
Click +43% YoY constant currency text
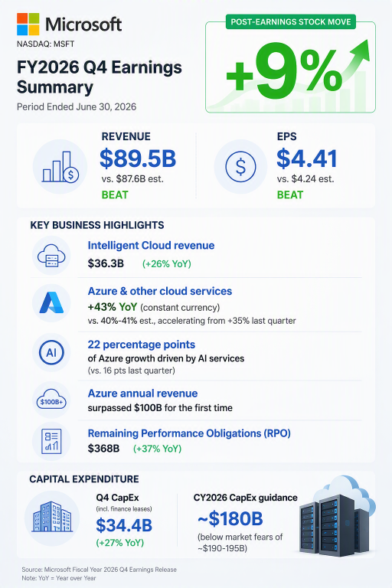154,308
